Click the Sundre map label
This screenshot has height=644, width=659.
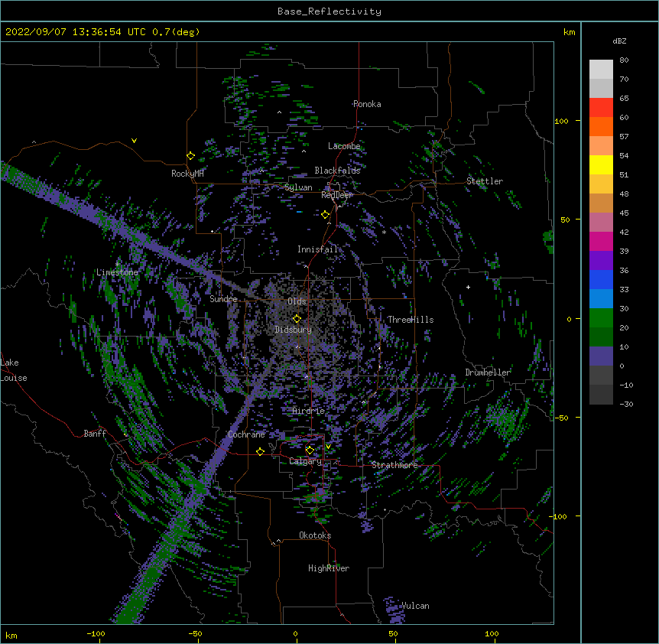223,299
